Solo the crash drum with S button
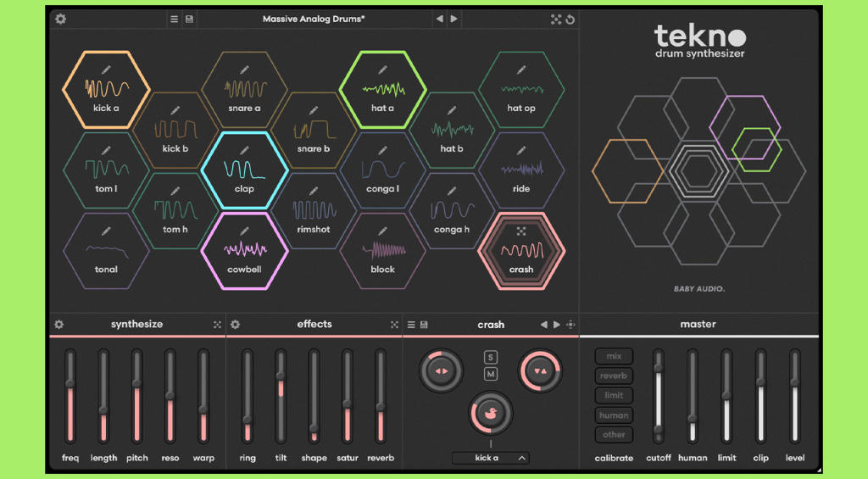The width and height of the screenshot is (868, 479). tap(490, 357)
